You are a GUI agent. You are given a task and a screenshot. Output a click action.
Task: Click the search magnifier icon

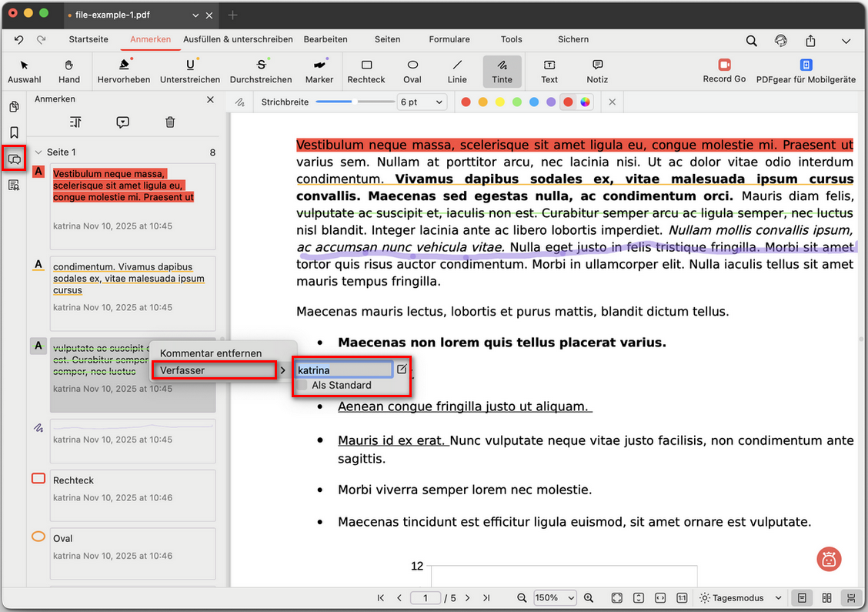coord(751,40)
